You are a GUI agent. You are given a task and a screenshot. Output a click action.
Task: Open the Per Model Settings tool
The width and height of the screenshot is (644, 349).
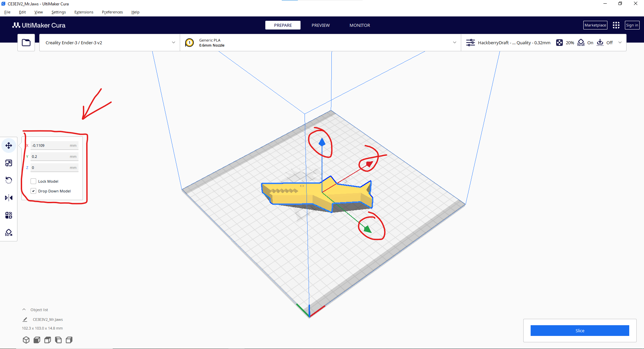click(x=9, y=215)
